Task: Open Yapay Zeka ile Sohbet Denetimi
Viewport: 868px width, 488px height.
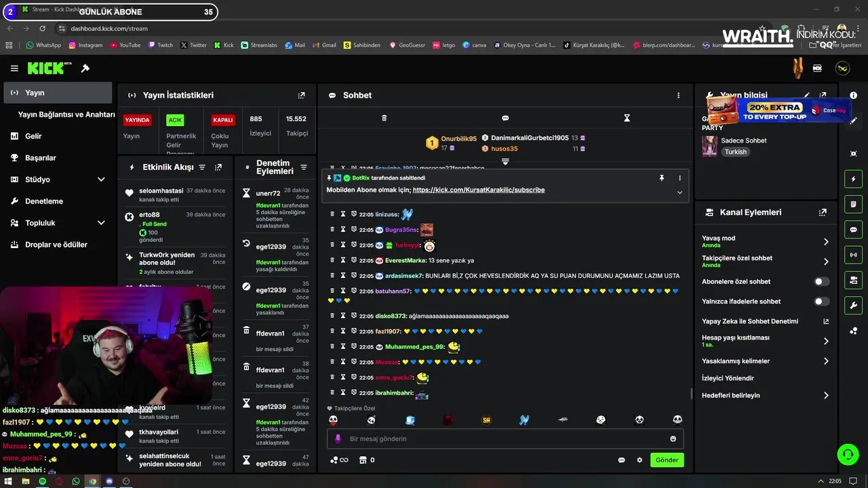Action: (x=765, y=321)
